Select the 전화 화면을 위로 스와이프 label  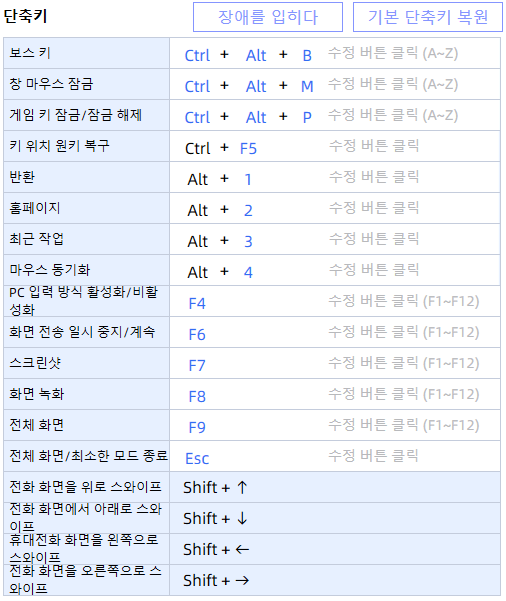tap(85, 487)
